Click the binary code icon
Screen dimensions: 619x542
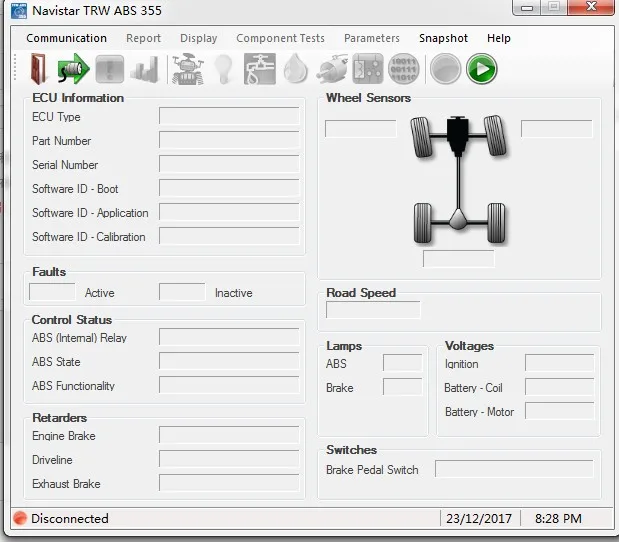click(403, 69)
